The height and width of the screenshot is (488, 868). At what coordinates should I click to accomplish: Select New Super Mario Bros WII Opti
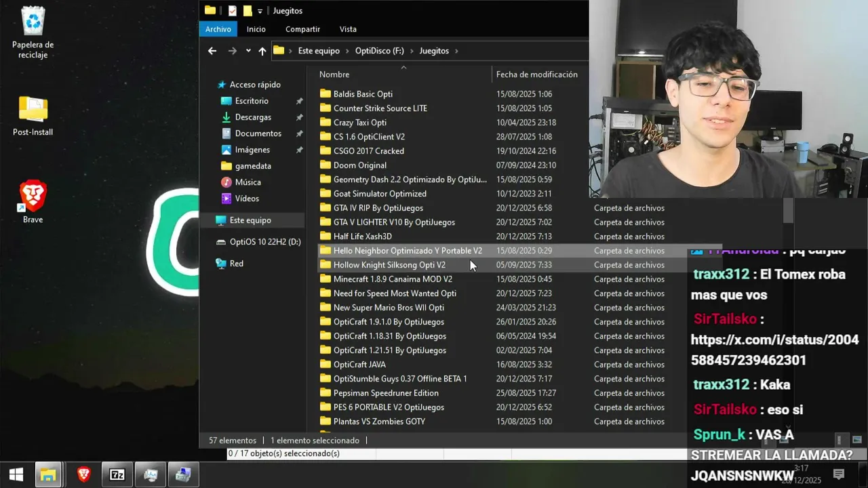click(389, 308)
